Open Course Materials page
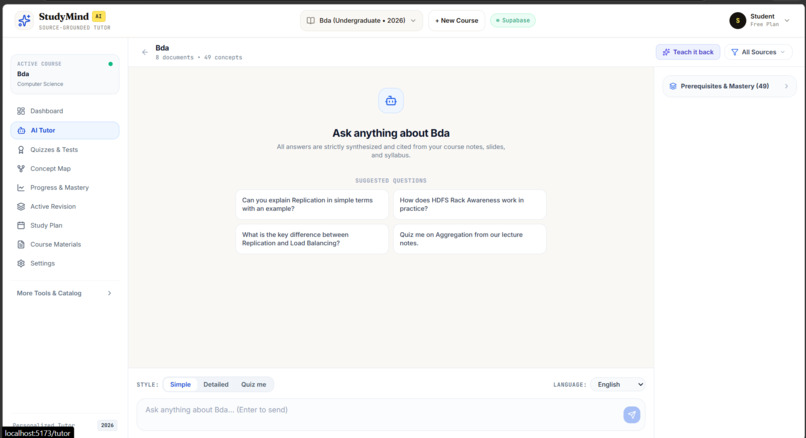The height and width of the screenshot is (438, 806). tap(65, 244)
